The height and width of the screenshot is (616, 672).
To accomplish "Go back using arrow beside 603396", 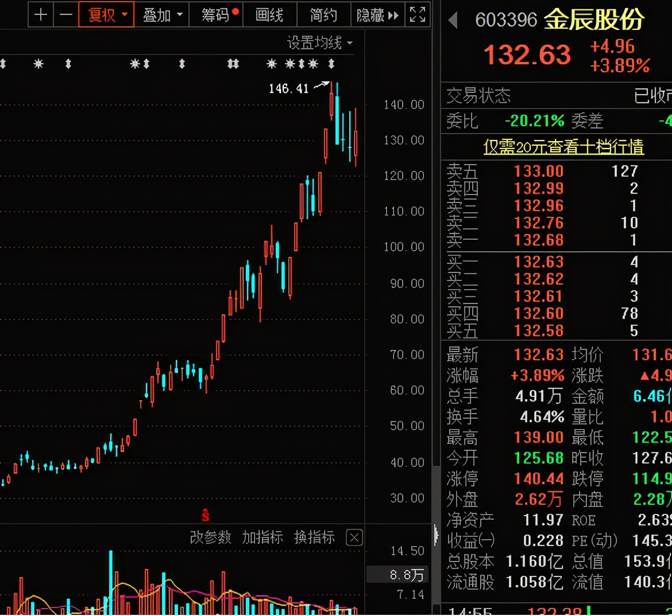I will [453, 21].
